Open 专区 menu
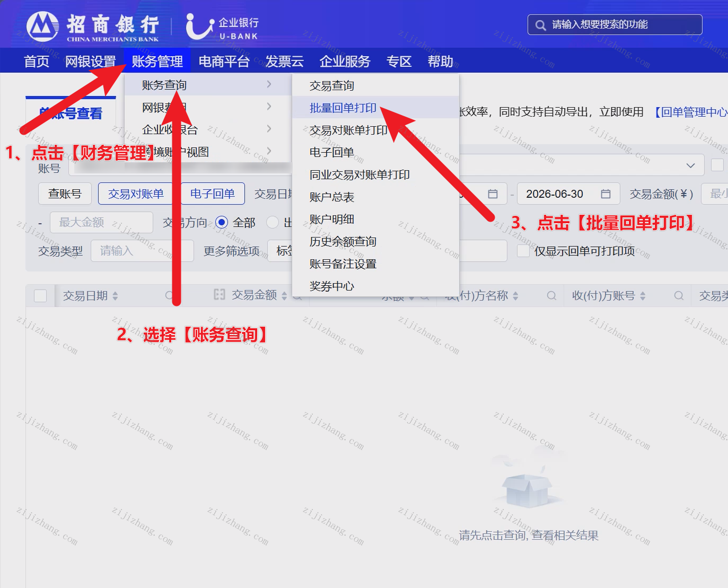 pos(399,62)
